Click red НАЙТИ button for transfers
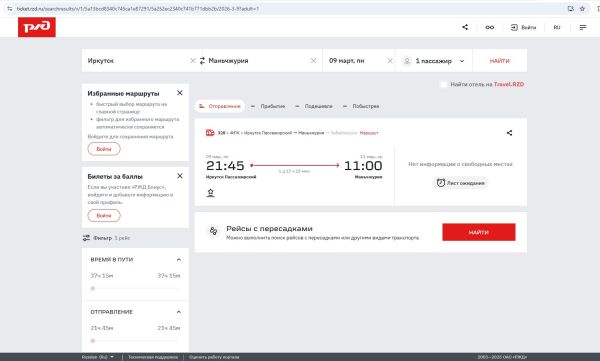Screen dimensions: 600x361 [479, 232]
